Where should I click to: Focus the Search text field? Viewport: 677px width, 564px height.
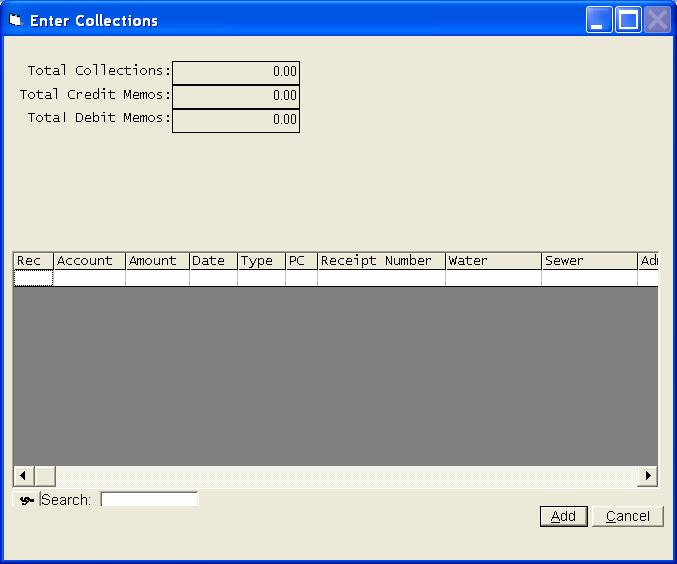click(149, 499)
